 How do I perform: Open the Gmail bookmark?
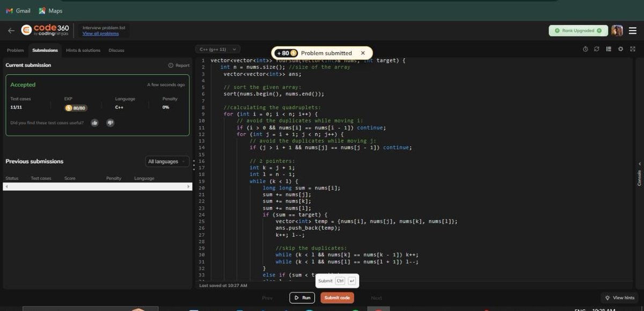coord(18,11)
